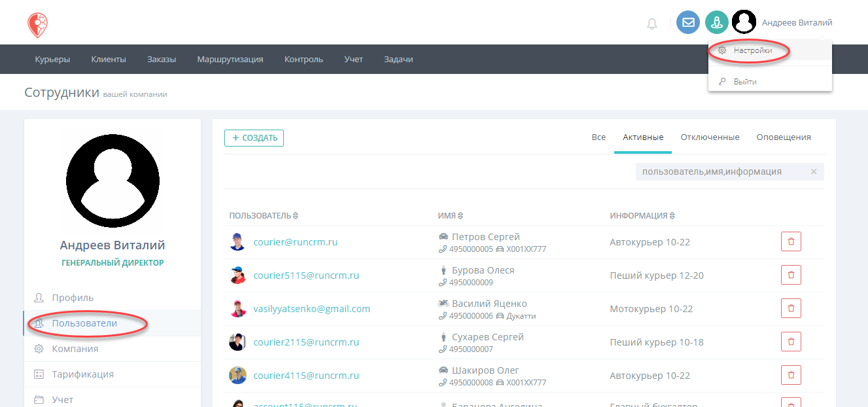Sort by the ИМЯ column arrows
The width and height of the screenshot is (868, 407).
[x=460, y=216]
